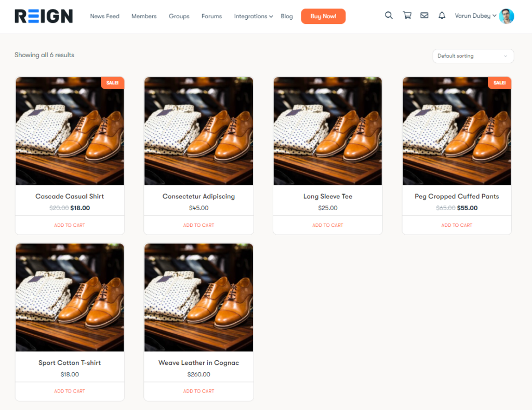Click the Consectetur Adipiscing product image

coord(198,131)
